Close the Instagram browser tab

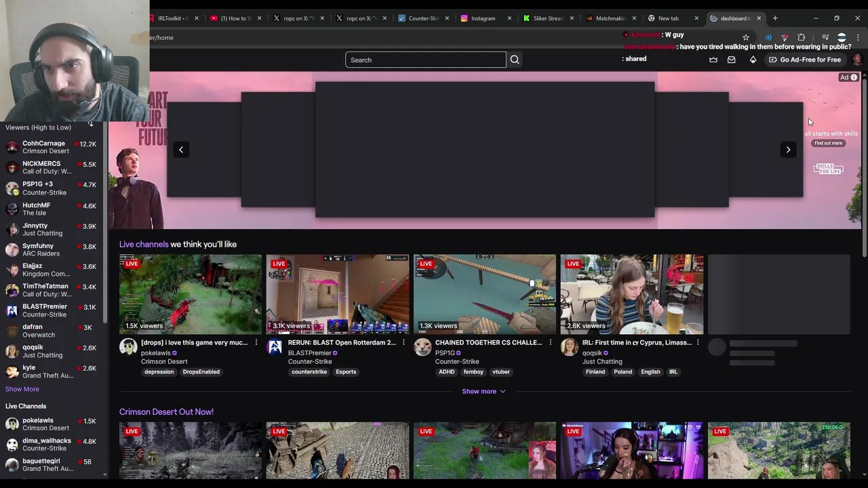[x=509, y=18]
